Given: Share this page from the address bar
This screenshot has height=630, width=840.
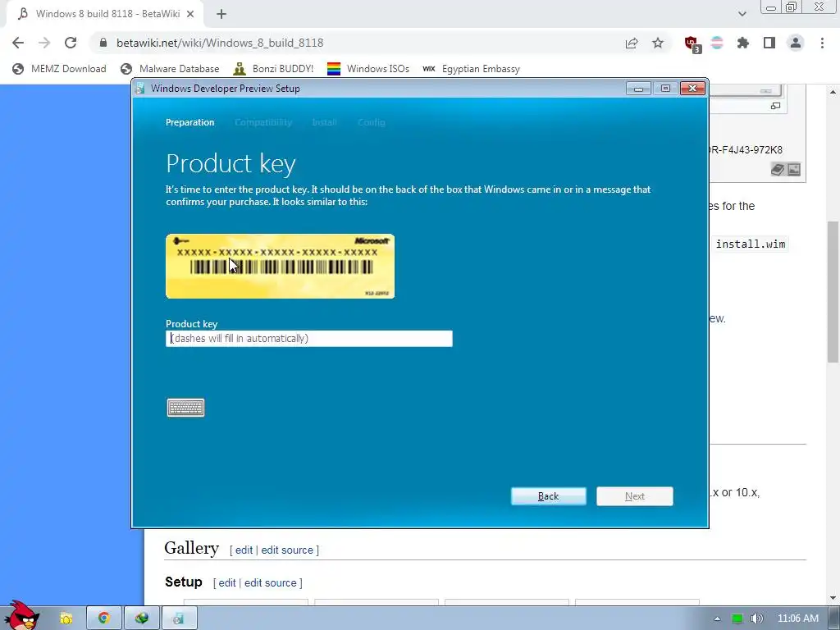Looking at the screenshot, I should 632,43.
